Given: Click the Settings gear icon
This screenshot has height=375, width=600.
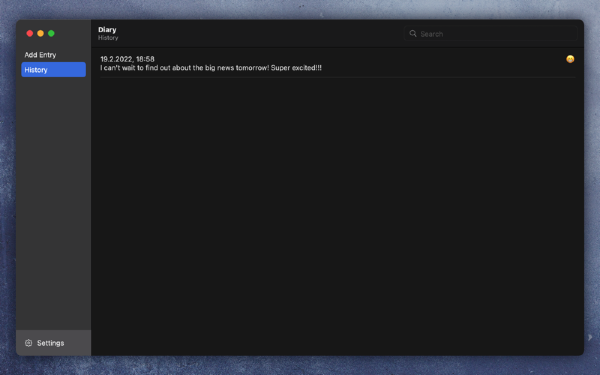Looking at the screenshot, I should point(28,343).
